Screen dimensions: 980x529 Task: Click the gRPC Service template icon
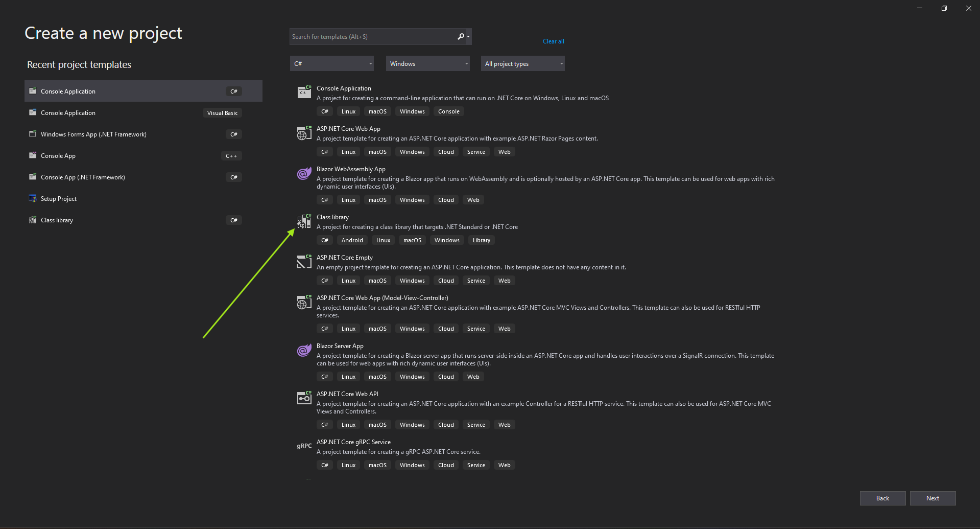304,446
